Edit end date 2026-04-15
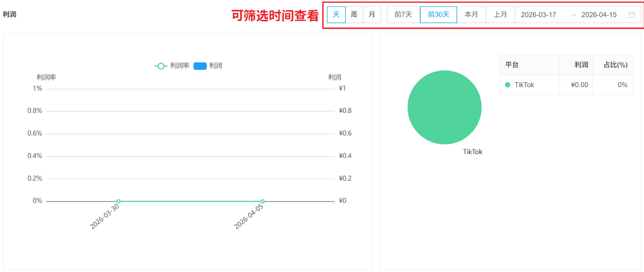This screenshot has height=272, width=644. [599, 15]
